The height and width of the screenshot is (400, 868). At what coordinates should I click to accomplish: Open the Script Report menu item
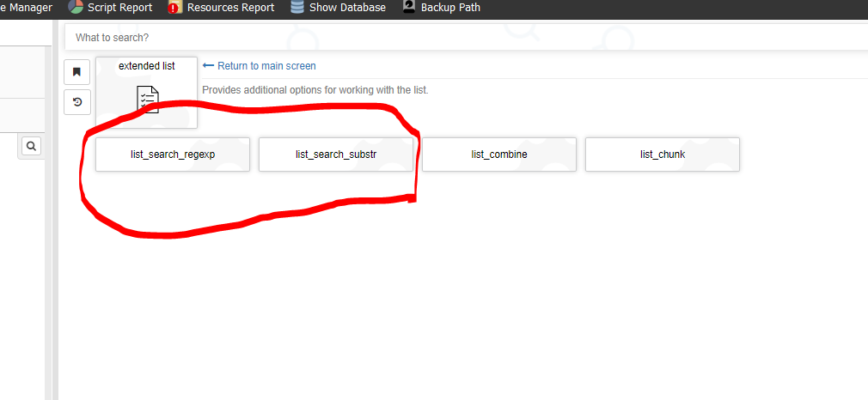click(119, 8)
